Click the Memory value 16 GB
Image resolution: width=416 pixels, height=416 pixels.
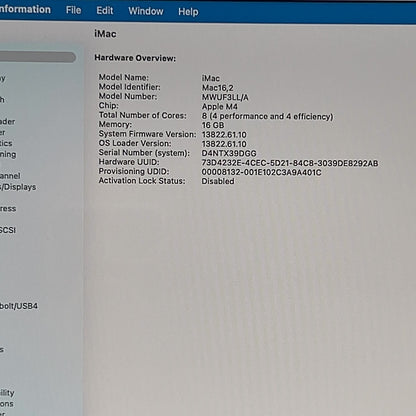coord(213,125)
